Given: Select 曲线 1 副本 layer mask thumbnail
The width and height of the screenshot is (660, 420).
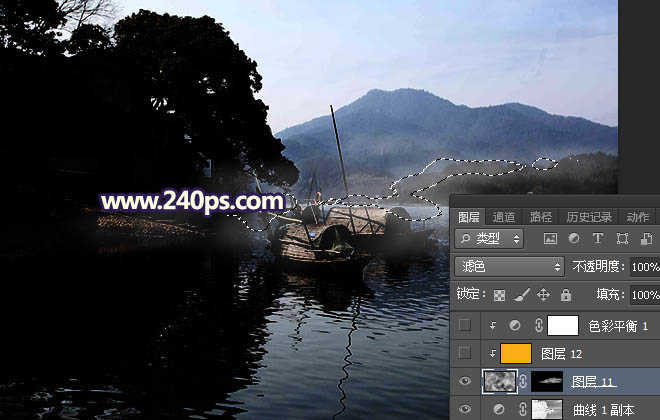Looking at the screenshot, I should point(547,409).
